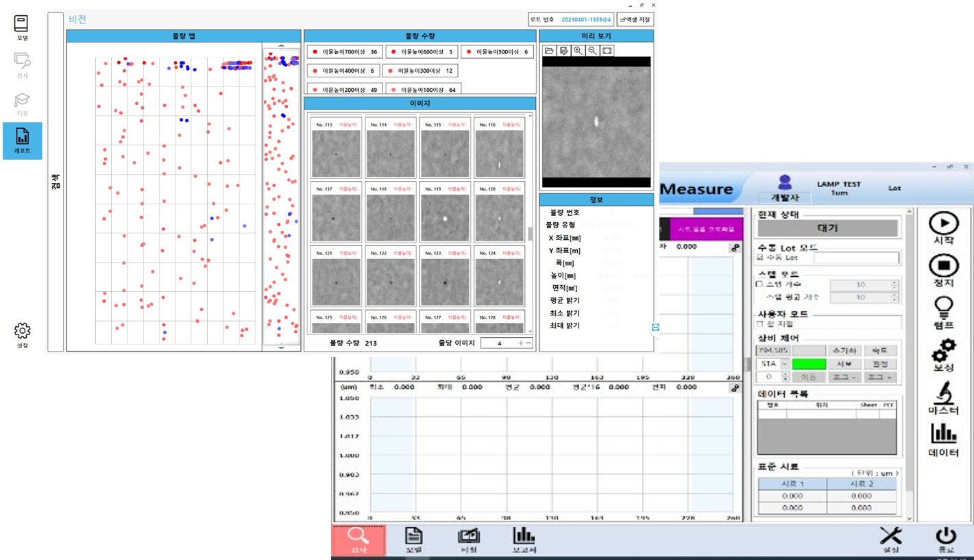Toggle the 수동 Lot checkbox
The height and width of the screenshot is (560, 974).
point(759,258)
